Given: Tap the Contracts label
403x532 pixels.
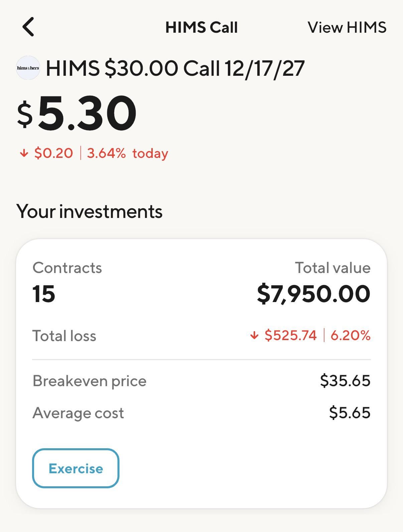Looking at the screenshot, I should pos(67,268).
